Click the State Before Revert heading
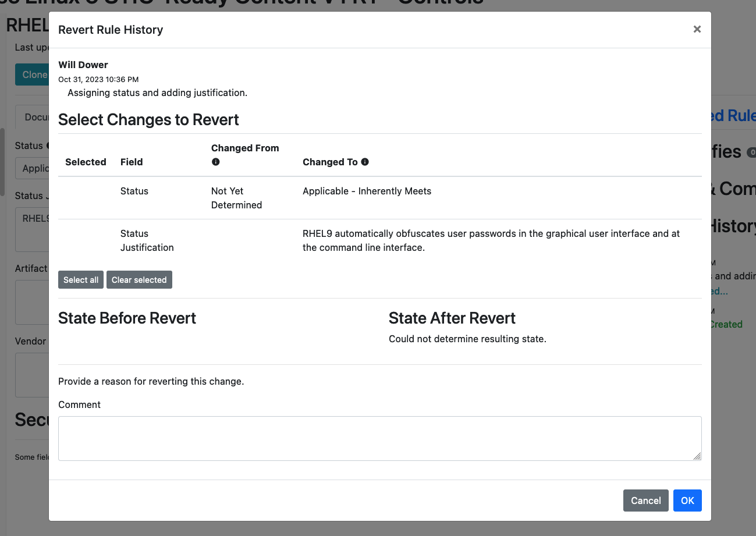This screenshot has height=536, width=756. 127,318
